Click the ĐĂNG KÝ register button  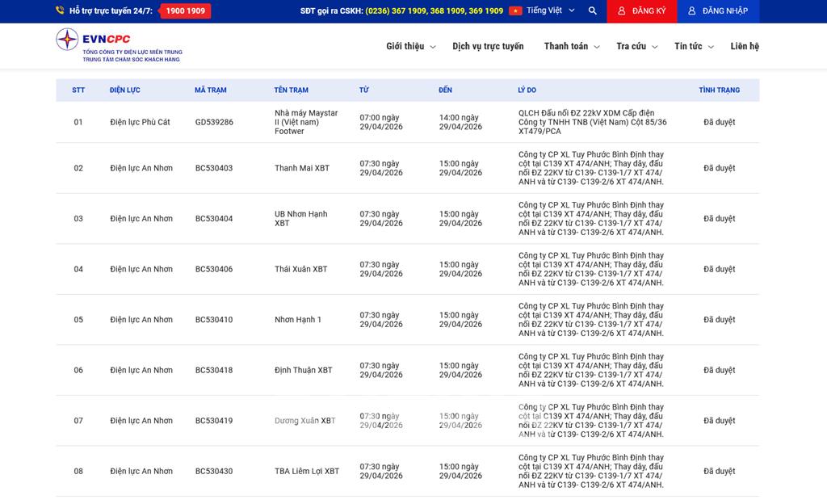pyautogui.click(x=642, y=11)
